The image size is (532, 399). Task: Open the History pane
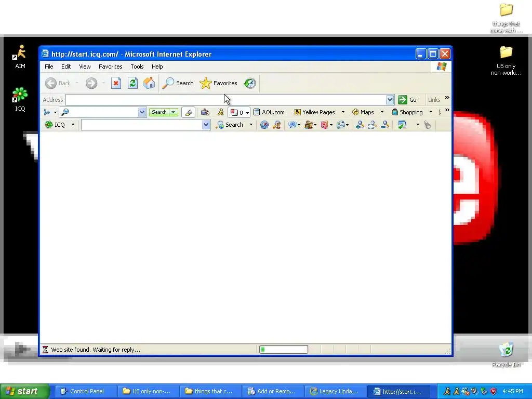click(250, 83)
